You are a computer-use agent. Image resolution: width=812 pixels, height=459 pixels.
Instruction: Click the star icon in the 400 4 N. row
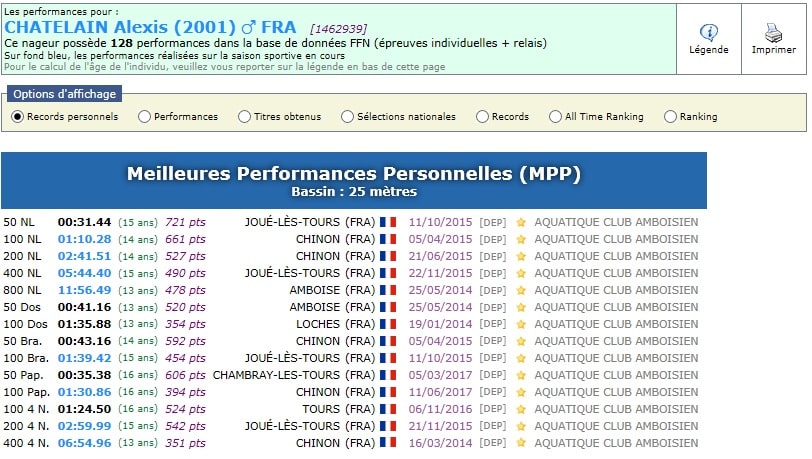521,443
